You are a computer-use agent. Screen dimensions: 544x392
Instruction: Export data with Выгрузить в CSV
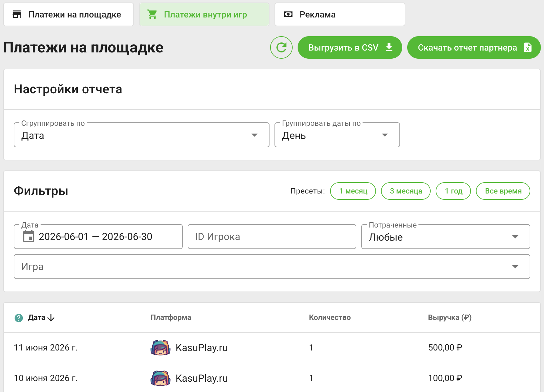point(350,47)
